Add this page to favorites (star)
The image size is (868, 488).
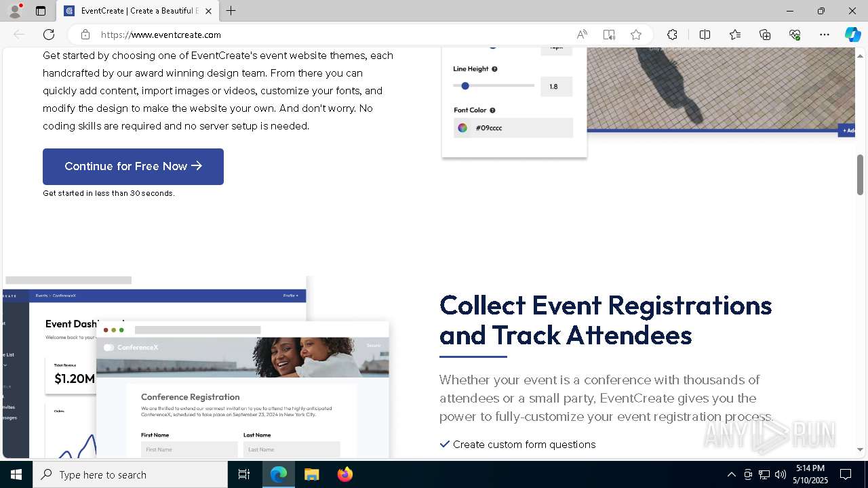(636, 35)
